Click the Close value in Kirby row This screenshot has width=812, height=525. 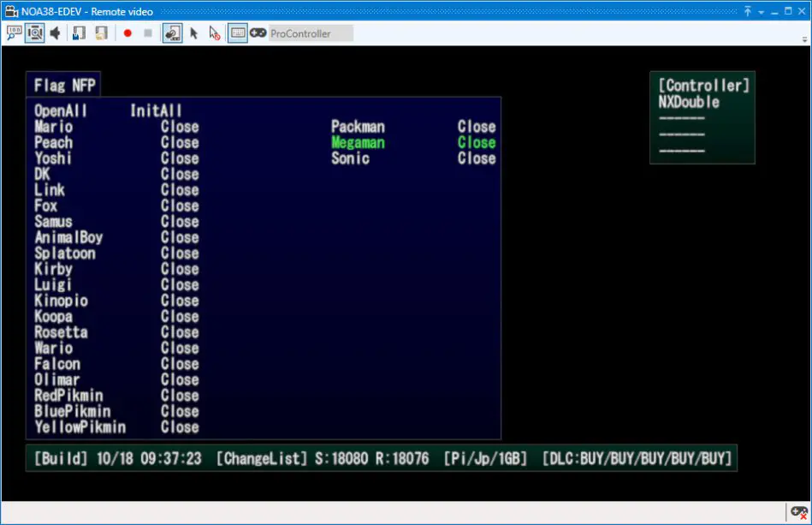tap(180, 269)
